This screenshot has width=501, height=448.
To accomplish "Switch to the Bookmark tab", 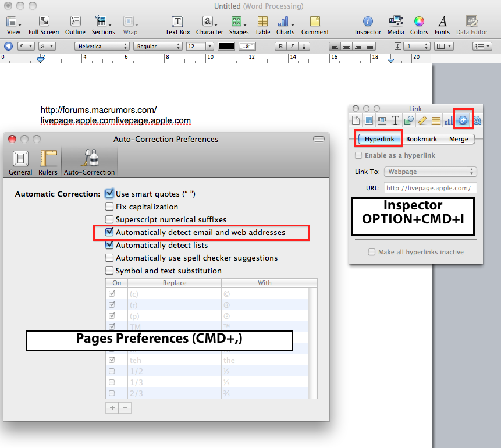I will 421,139.
